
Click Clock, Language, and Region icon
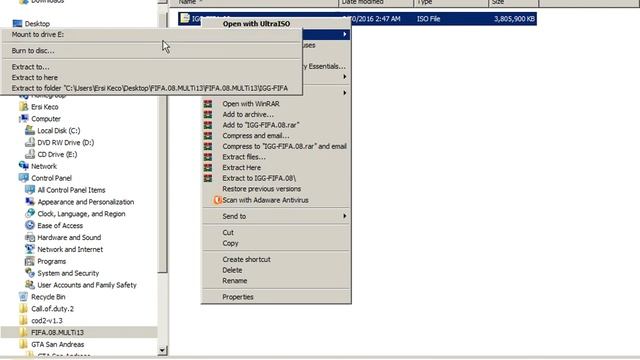[x=30, y=213]
